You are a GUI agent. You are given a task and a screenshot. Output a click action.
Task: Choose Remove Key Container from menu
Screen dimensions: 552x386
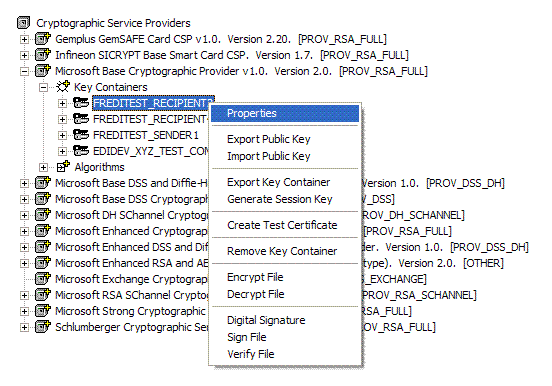(x=282, y=251)
